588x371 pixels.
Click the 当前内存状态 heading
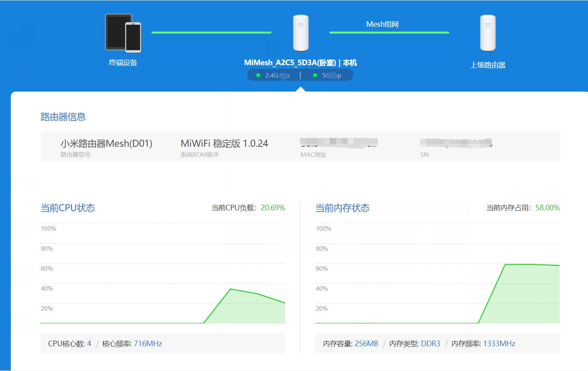(x=343, y=208)
